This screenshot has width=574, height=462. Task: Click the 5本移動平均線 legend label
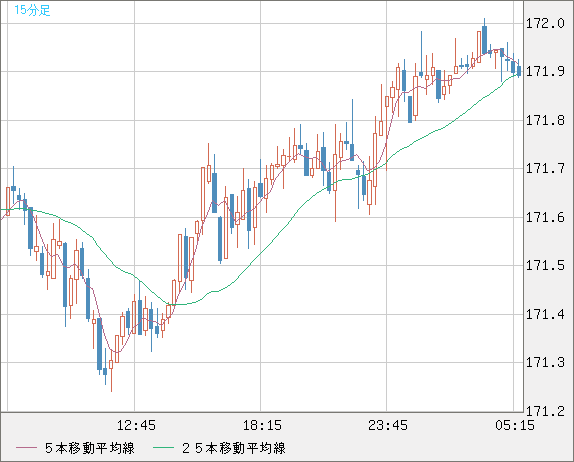click(90, 448)
